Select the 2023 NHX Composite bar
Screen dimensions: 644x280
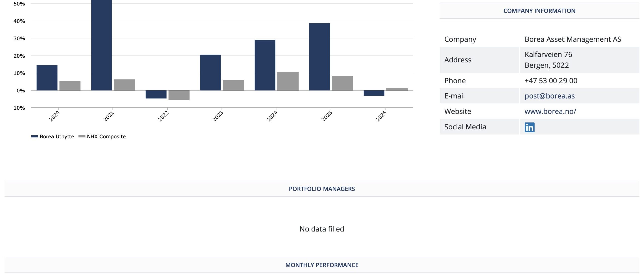[x=233, y=85]
